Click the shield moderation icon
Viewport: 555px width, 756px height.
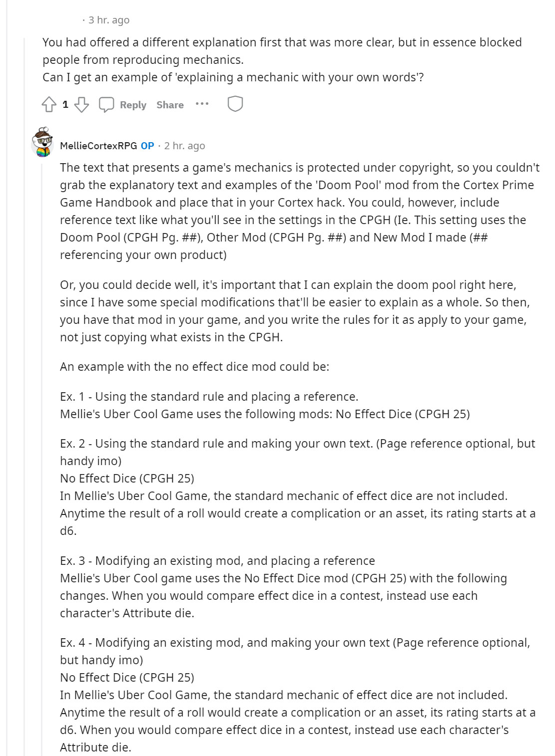(235, 104)
